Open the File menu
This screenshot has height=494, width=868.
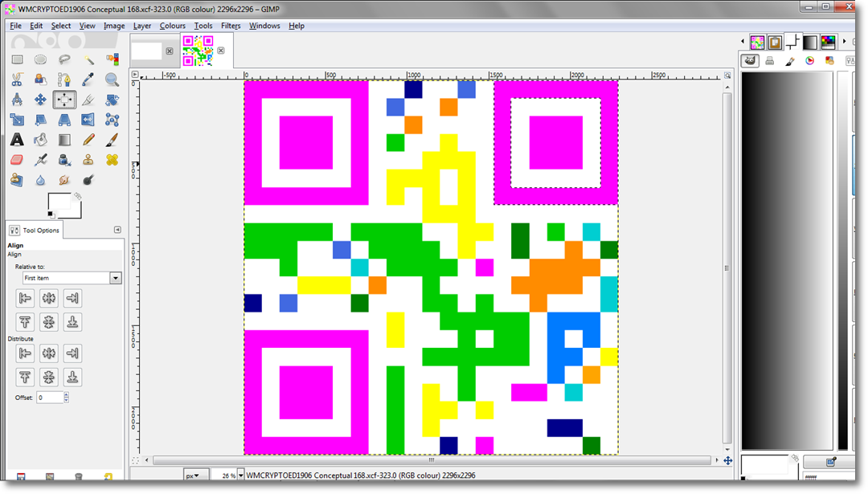click(x=15, y=26)
